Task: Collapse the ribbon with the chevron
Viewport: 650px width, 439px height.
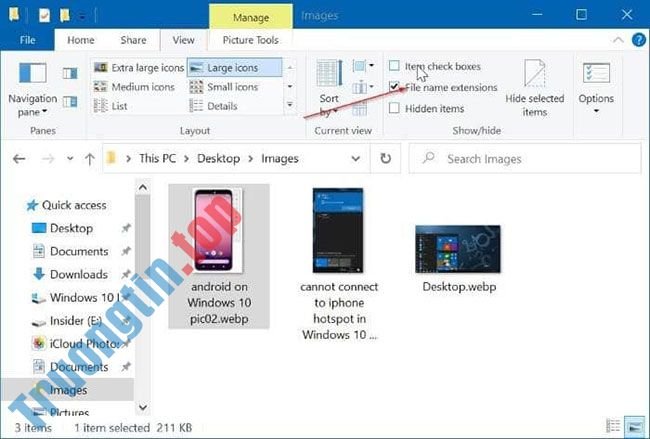Action: [x=618, y=40]
